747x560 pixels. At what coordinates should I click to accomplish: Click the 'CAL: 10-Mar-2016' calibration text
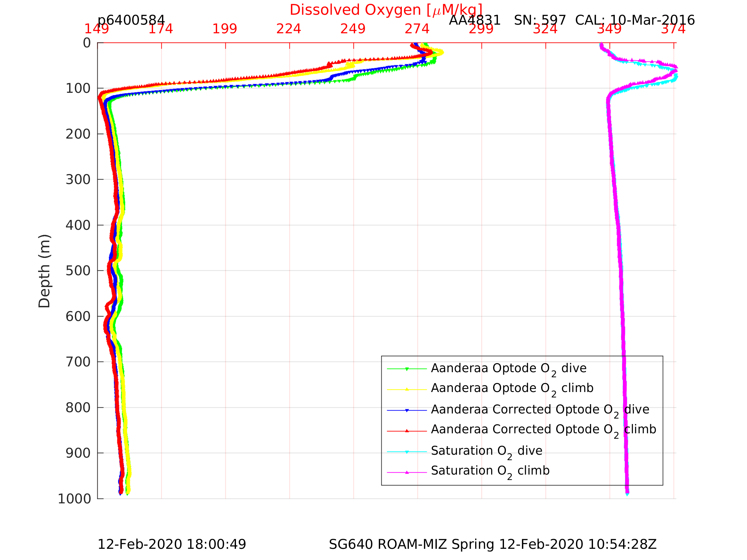(635, 20)
